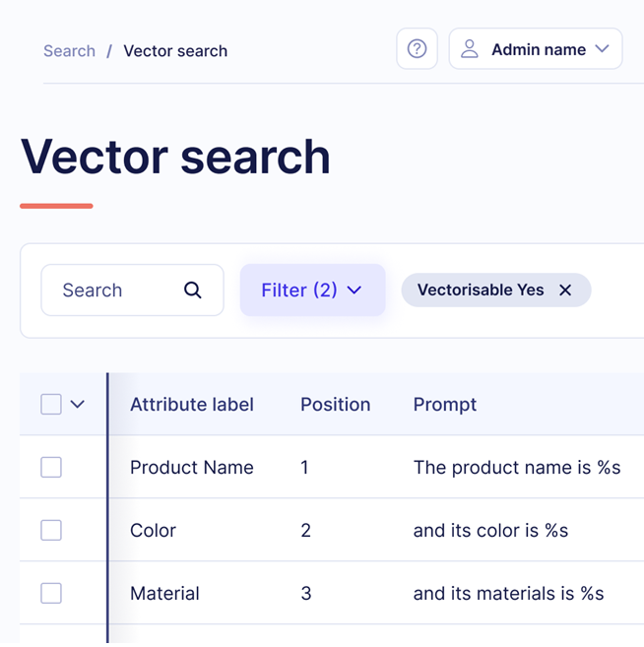Screen dimensions: 644x647
Task: Go to Search breadcrumb link
Action: [69, 51]
